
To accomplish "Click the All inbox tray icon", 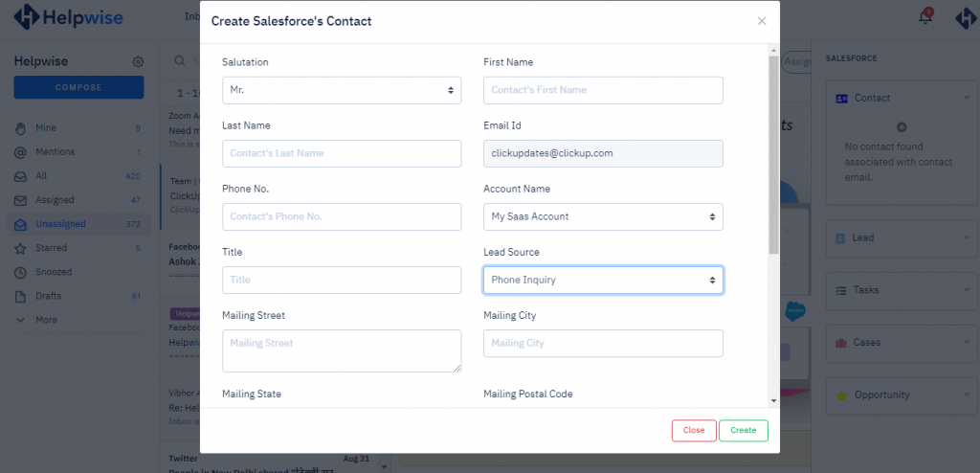I will point(21,176).
